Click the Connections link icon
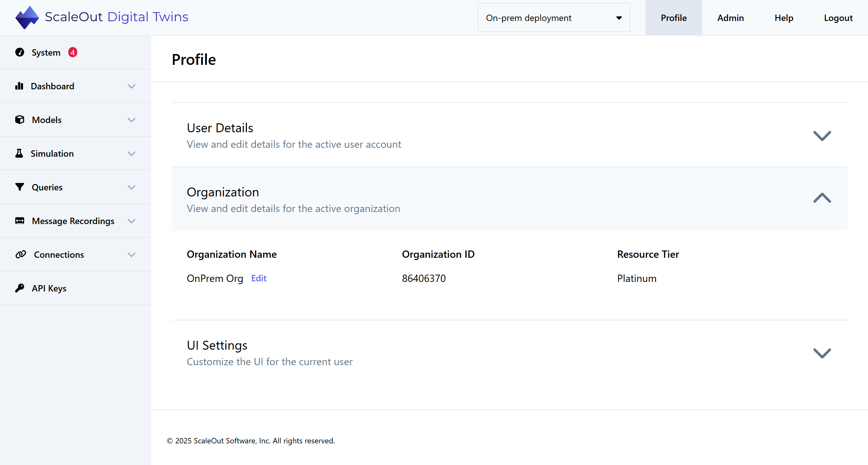868x465 pixels. pos(21,255)
